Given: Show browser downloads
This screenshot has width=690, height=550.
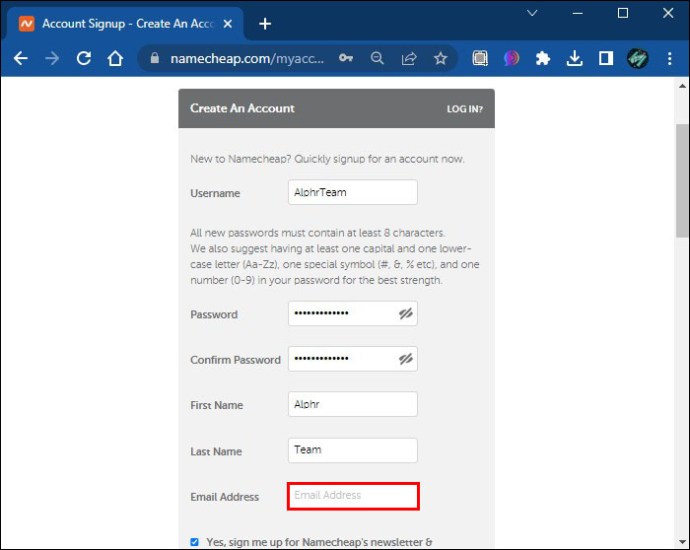Looking at the screenshot, I should tap(574, 58).
